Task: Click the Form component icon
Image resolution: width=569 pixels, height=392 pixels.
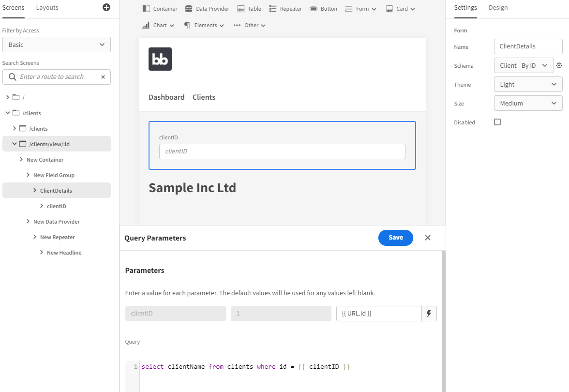Action: [349, 9]
